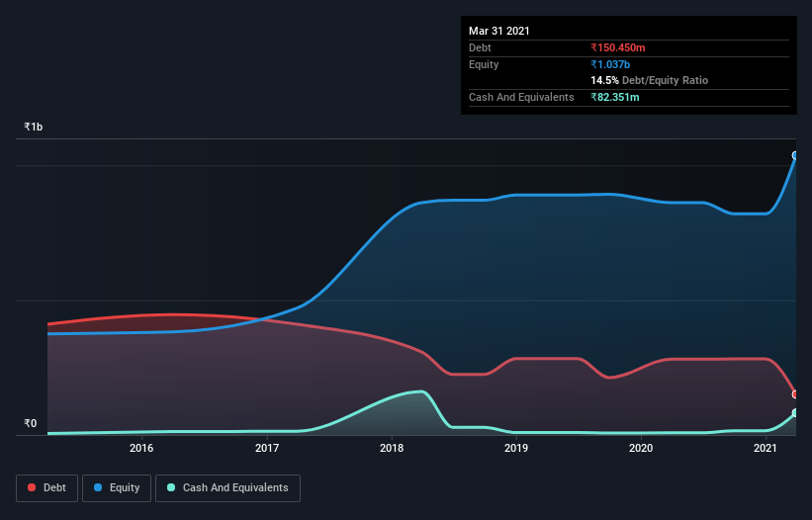
Task: Click the ₹1b y-axis label
Action: coord(34,127)
